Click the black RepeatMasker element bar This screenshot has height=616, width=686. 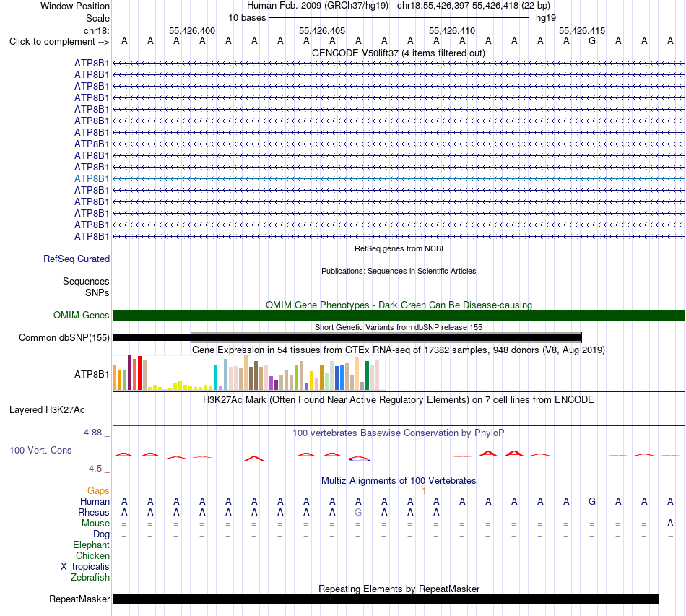(386, 599)
